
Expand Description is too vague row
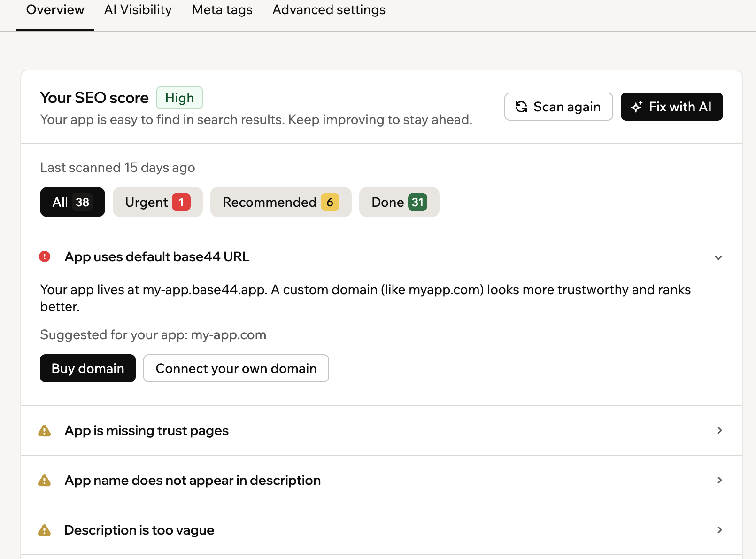(719, 530)
